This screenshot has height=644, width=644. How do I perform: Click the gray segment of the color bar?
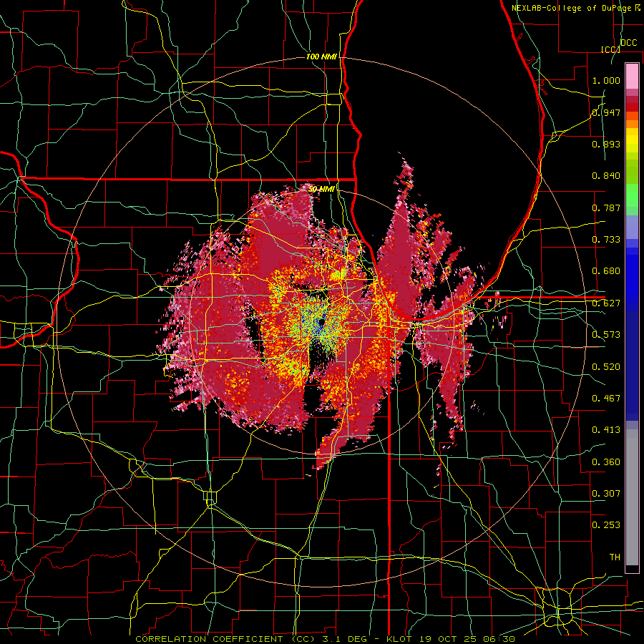click(x=632, y=497)
